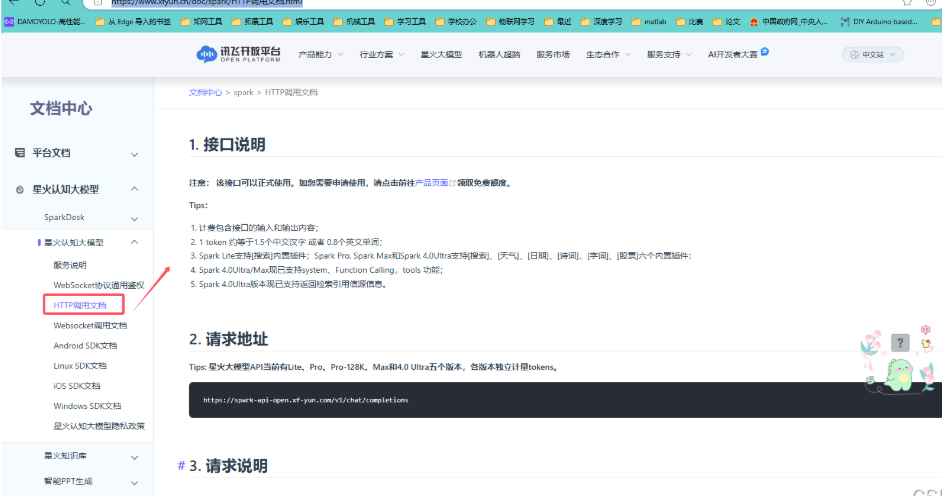
Task: Click the 2. 请求地址 heading
Action: pyautogui.click(x=228, y=339)
